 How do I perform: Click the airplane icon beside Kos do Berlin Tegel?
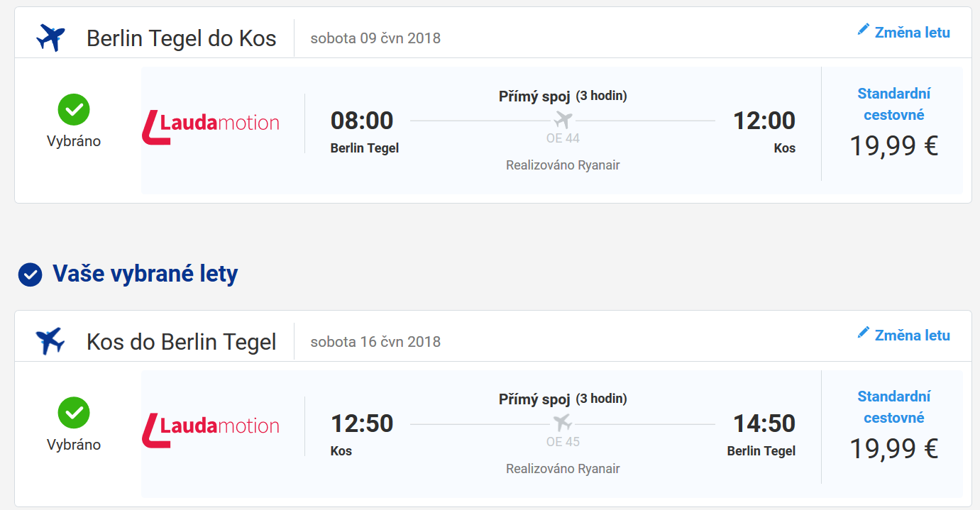pos(50,341)
